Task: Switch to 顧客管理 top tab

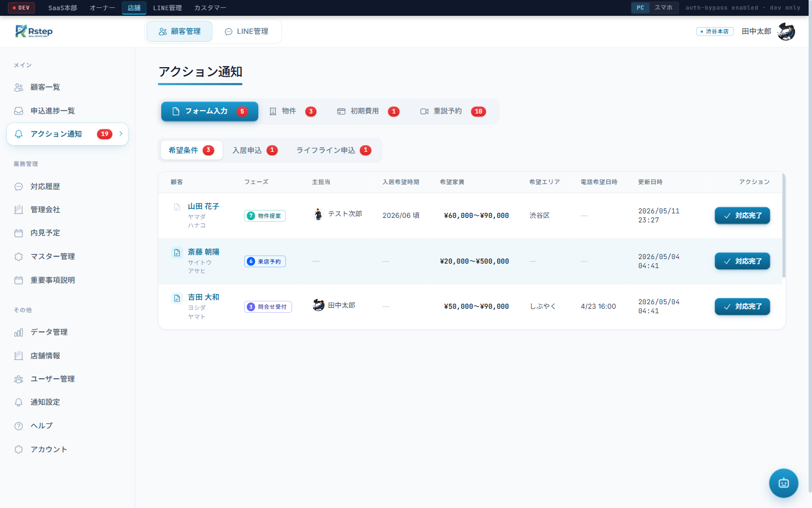Action: coord(180,32)
